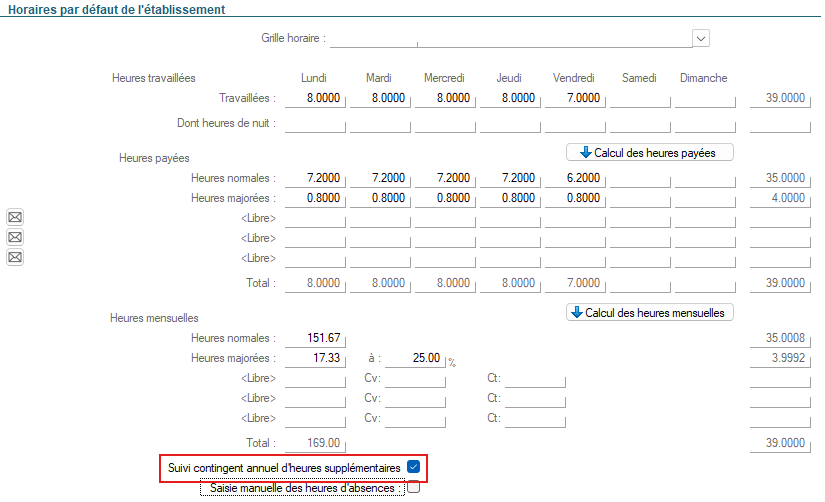Enable Saisie manuelle des heures d'absences

coord(413,488)
